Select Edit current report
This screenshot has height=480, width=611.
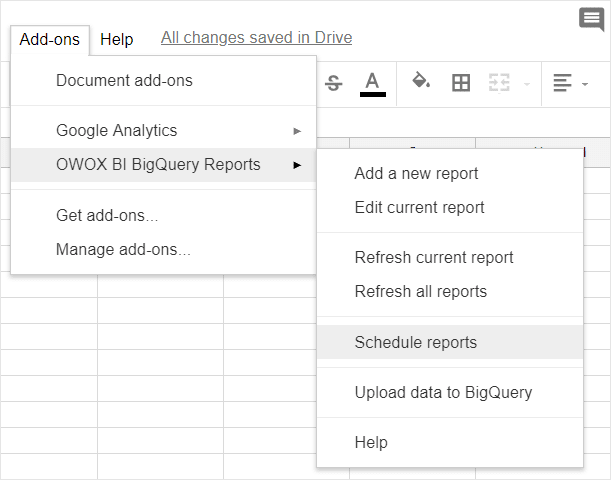click(x=419, y=207)
